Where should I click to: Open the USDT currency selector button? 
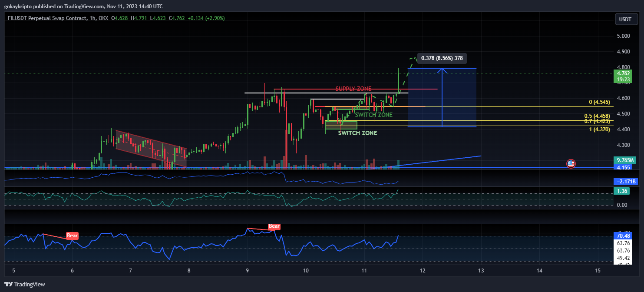coord(625,20)
